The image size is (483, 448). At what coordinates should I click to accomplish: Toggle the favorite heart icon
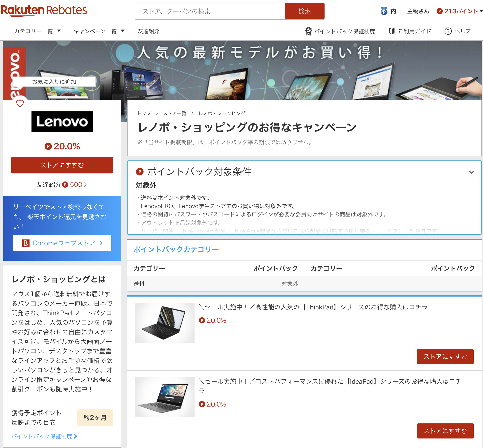click(20, 103)
